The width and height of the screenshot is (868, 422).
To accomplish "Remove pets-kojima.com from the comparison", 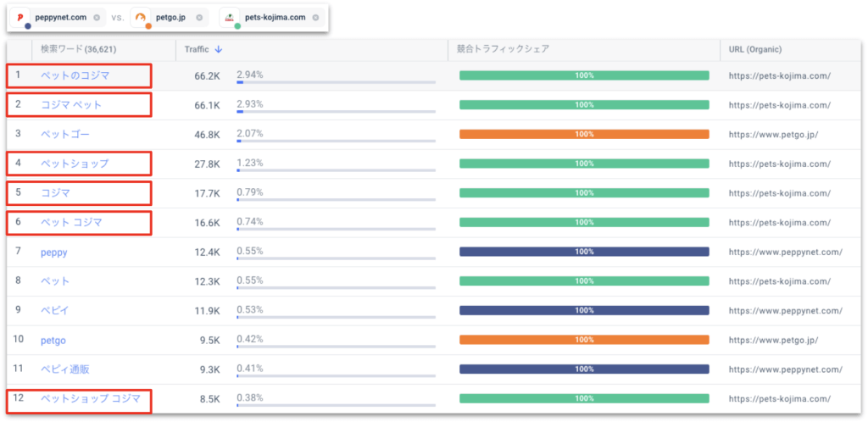I will (x=314, y=17).
